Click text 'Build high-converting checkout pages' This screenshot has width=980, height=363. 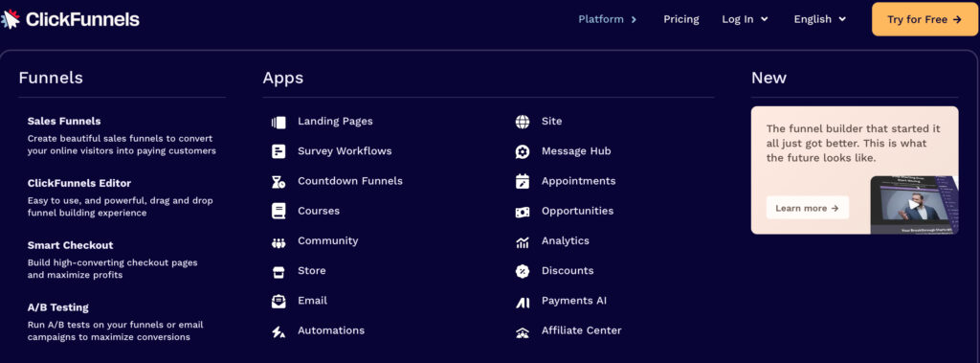pyautogui.click(x=113, y=262)
